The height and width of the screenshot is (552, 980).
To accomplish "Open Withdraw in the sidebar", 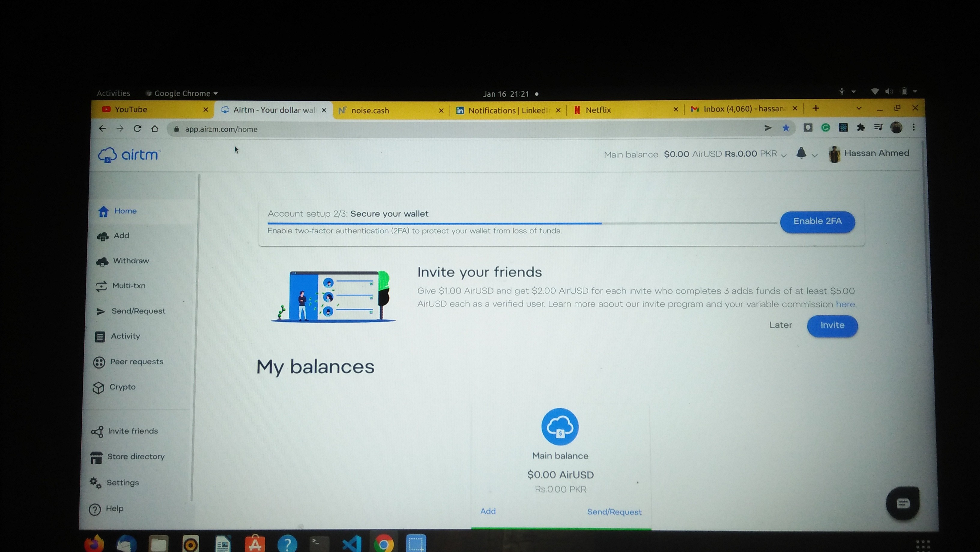I will (x=122, y=261).
